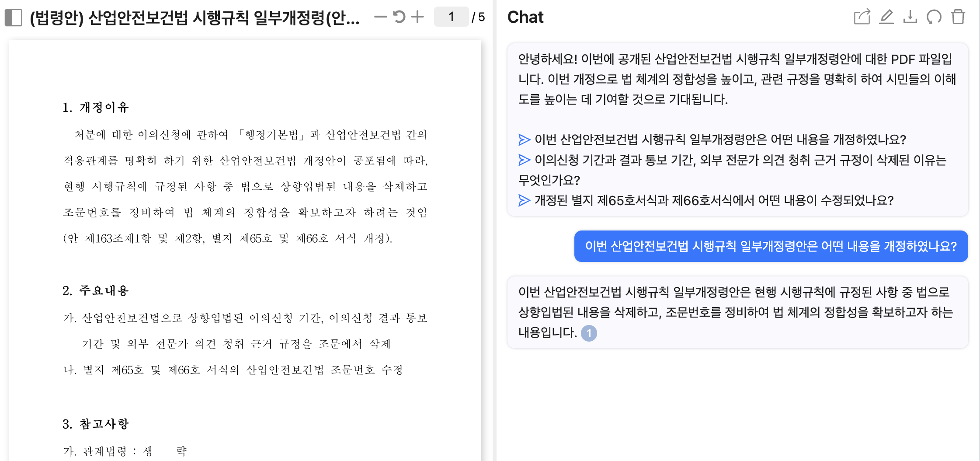Zoom in on the PDF document
Viewport: 980px width, 461px height.
(418, 16)
